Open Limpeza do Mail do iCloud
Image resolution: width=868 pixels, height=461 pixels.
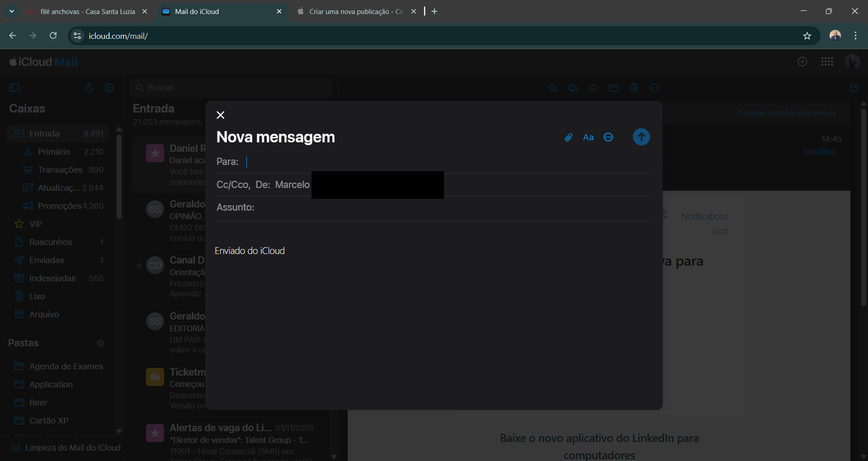pyautogui.click(x=66, y=448)
